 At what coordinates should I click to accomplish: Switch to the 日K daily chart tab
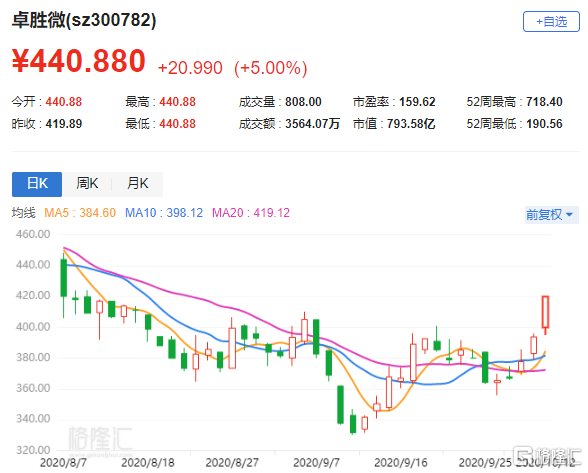[x=37, y=184]
